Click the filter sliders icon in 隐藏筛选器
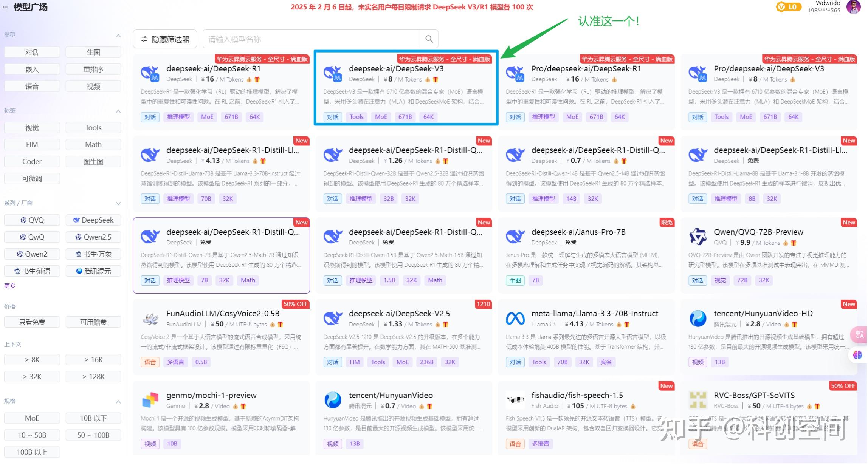 pyautogui.click(x=144, y=39)
